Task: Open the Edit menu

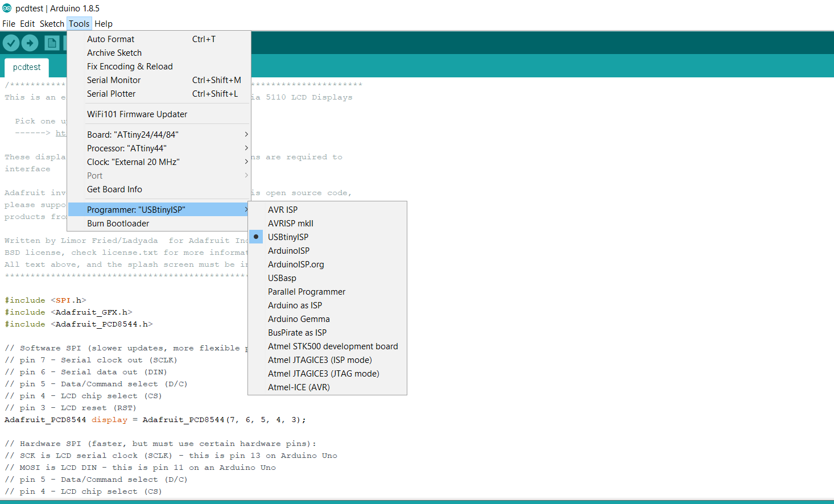Action: click(x=27, y=24)
